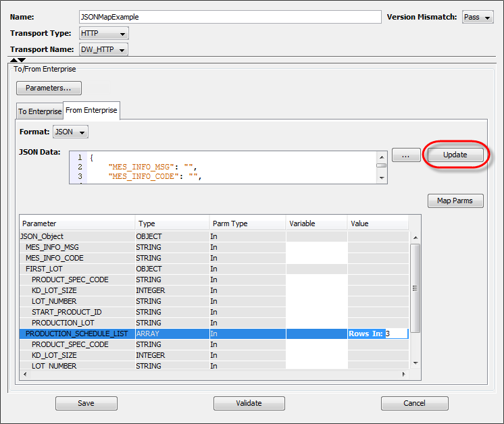Click the Validate button
The height and width of the screenshot is (424, 504).
coord(249,403)
